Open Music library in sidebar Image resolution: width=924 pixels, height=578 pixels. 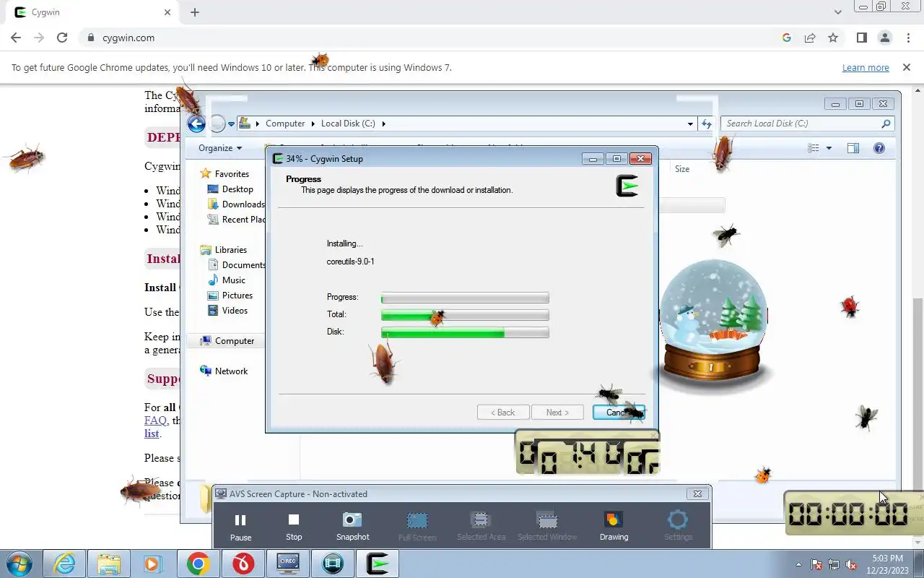click(233, 280)
